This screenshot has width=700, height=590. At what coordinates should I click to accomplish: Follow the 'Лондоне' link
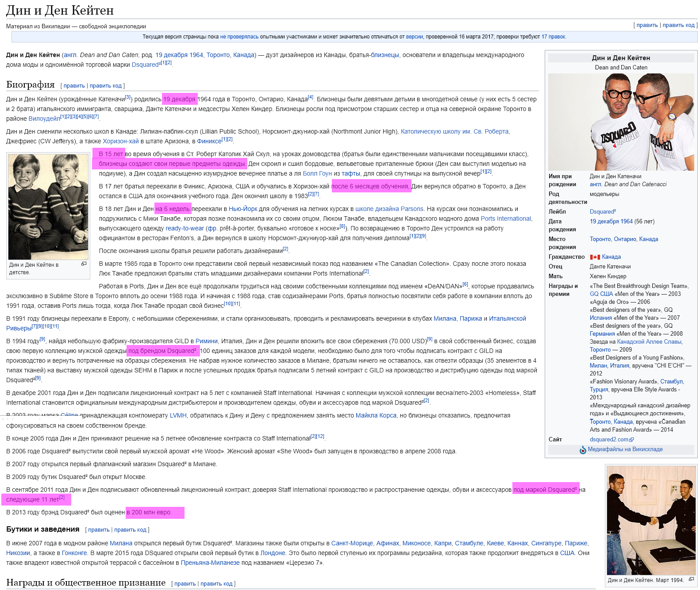273,553
